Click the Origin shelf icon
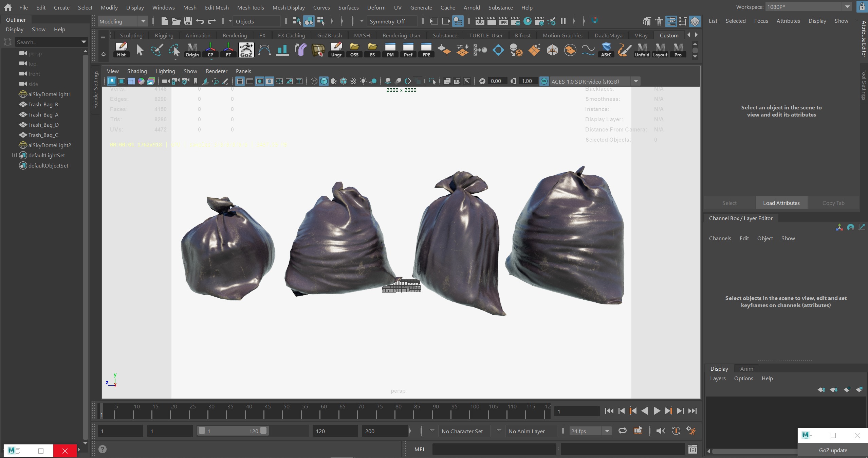The image size is (868, 458). pos(192,50)
